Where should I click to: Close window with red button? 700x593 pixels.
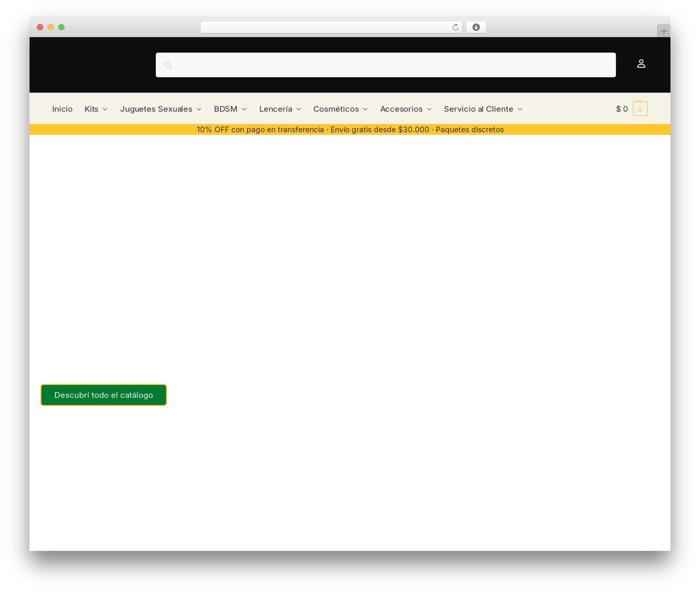tap(40, 27)
